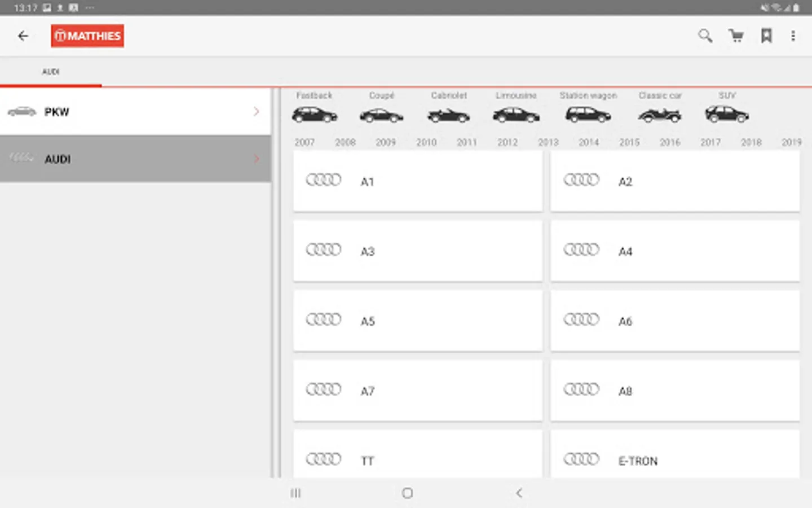
Task: Select PKW in the sidebar list
Action: pyautogui.click(x=135, y=112)
